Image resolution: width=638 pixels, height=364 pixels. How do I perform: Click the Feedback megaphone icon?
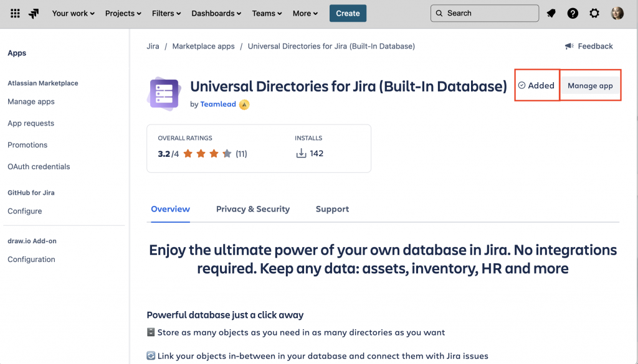(x=569, y=46)
